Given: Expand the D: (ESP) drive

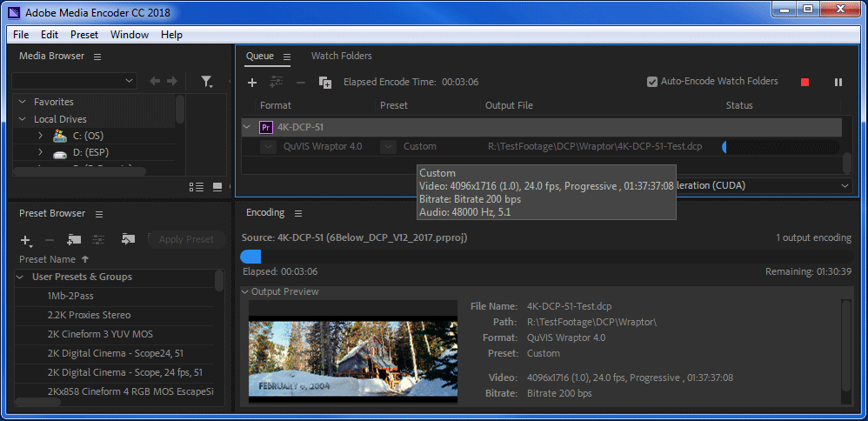Looking at the screenshot, I should pyautogui.click(x=40, y=152).
